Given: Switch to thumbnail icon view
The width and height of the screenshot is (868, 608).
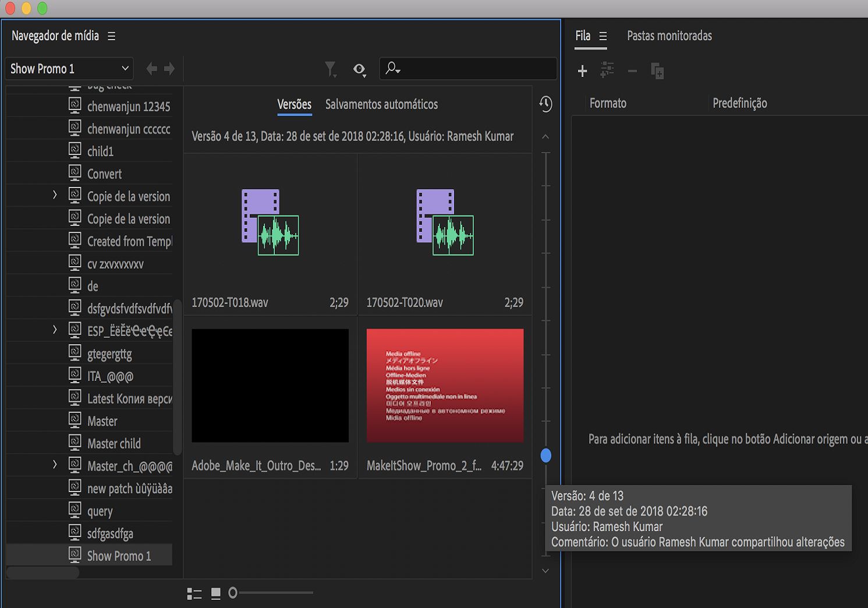Looking at the screenshot, I should (216, 593).
